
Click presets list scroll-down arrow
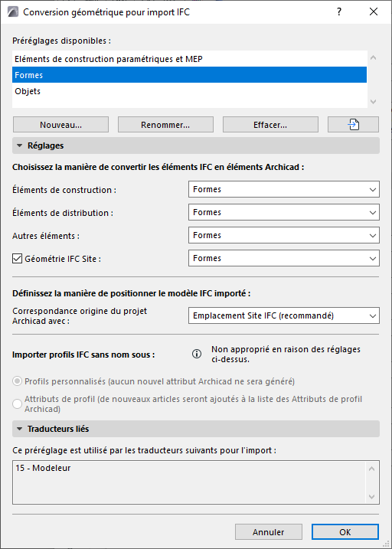tap(373, 102)
